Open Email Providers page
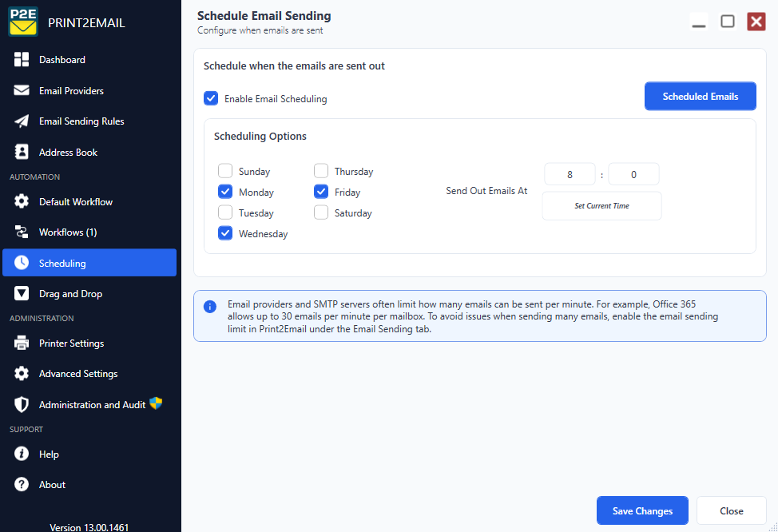This screenshot has height=532, width=778. pos(89,90)
